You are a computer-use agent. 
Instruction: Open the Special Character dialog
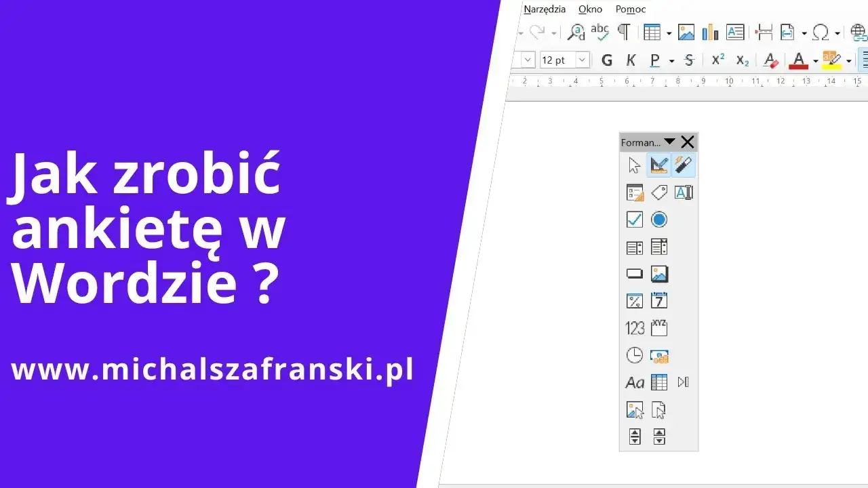click(x=821, y=32)
